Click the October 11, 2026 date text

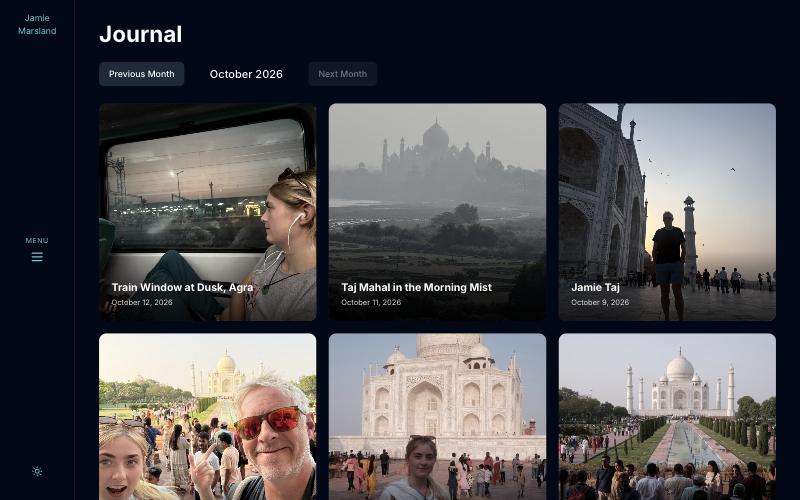371,302
